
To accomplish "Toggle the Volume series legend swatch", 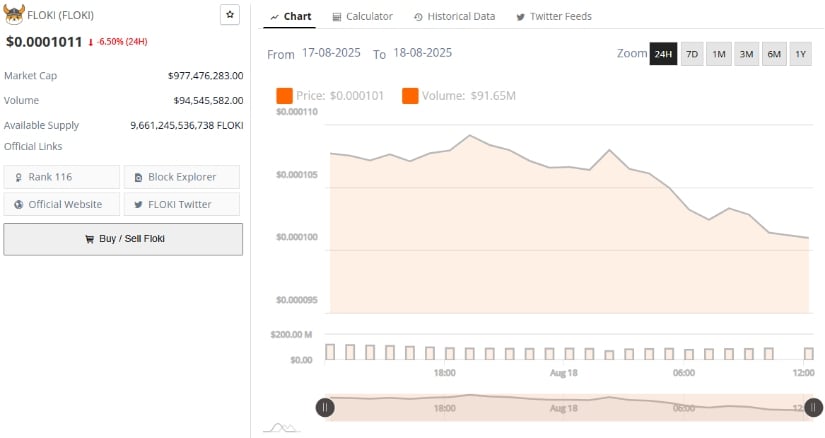I will tap(410, 96).
